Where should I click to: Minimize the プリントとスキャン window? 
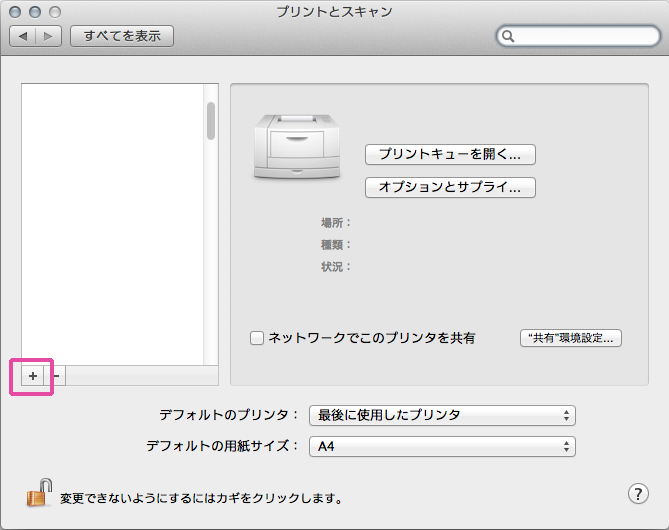[x=33, y=12]
